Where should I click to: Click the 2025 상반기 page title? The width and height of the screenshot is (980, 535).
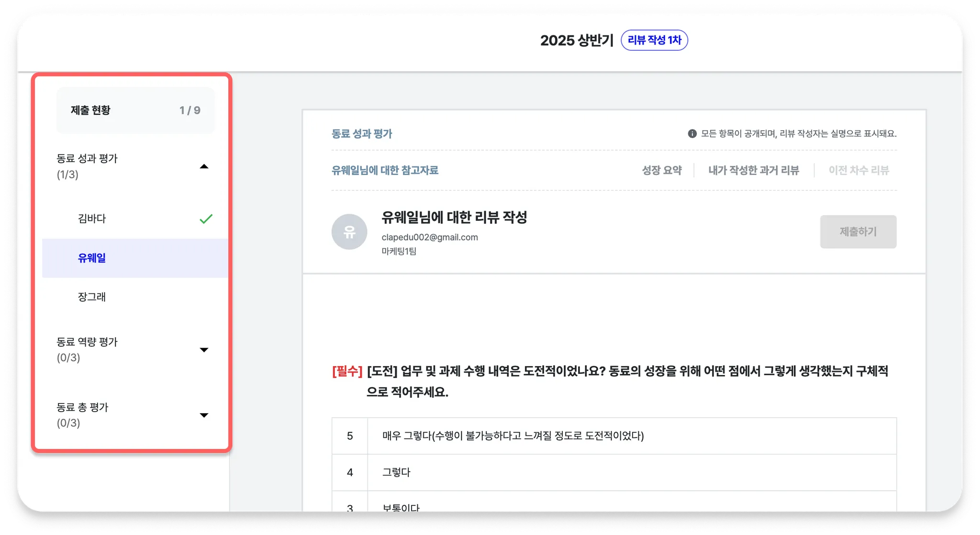tap(577, 40)
